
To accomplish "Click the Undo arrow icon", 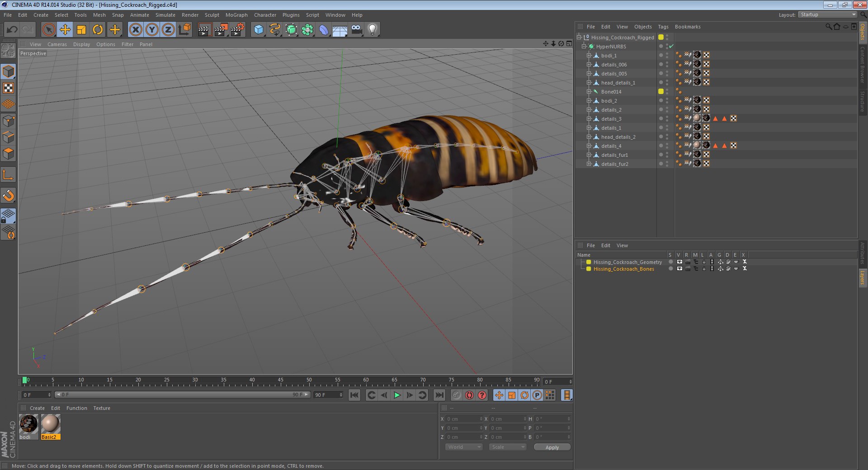I will click(x=12, y=30).
